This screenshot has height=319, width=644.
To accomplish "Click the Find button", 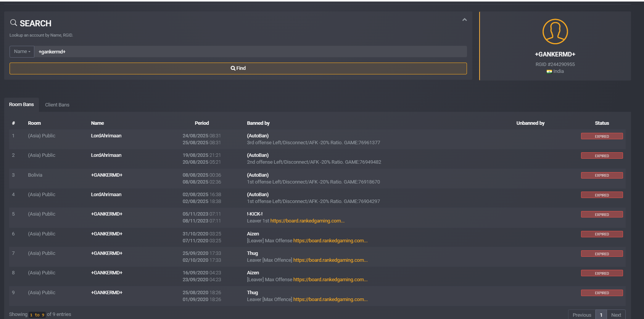I will (x=238, y=68).
